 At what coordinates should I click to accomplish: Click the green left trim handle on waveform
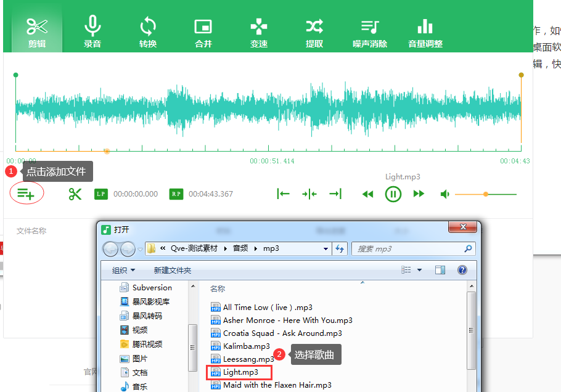click(x=16, y=75)
